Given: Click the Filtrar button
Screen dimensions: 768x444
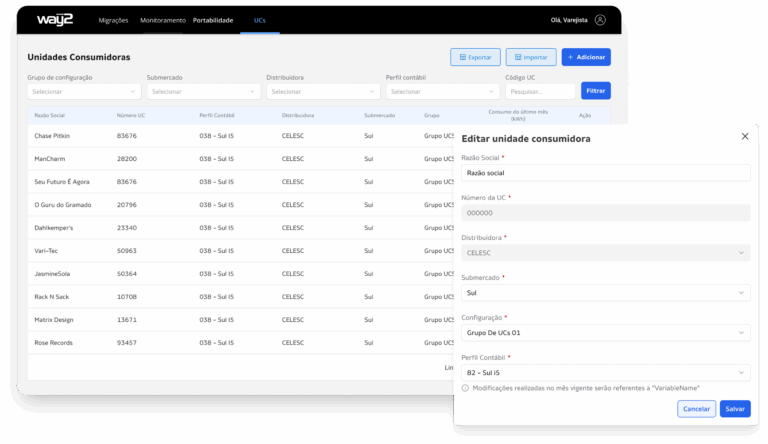Looking at the screenshot, I should 595,91.
